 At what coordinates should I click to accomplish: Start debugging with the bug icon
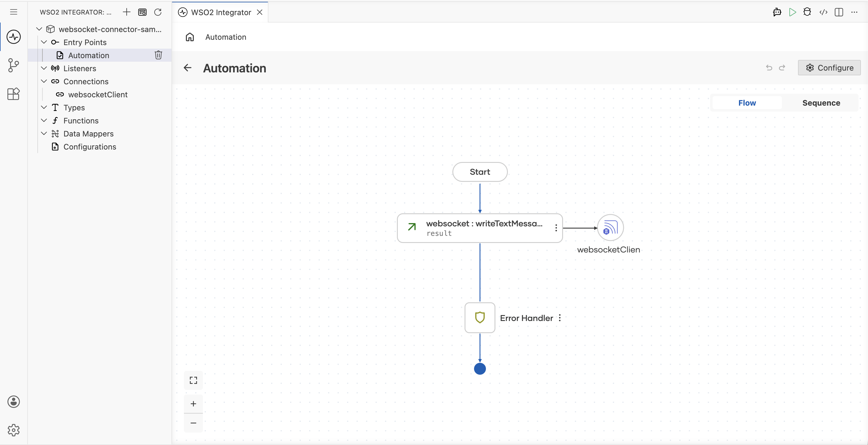[x=807, y=12]
